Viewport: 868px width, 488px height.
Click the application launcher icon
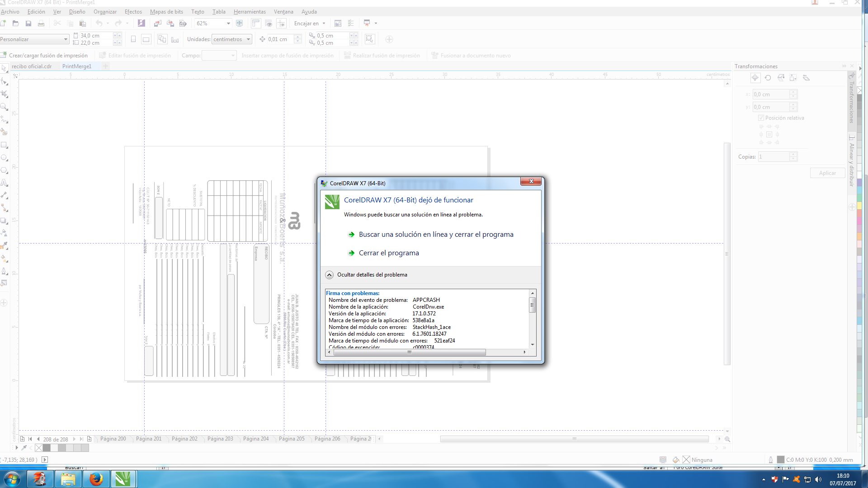coord(367,23)
